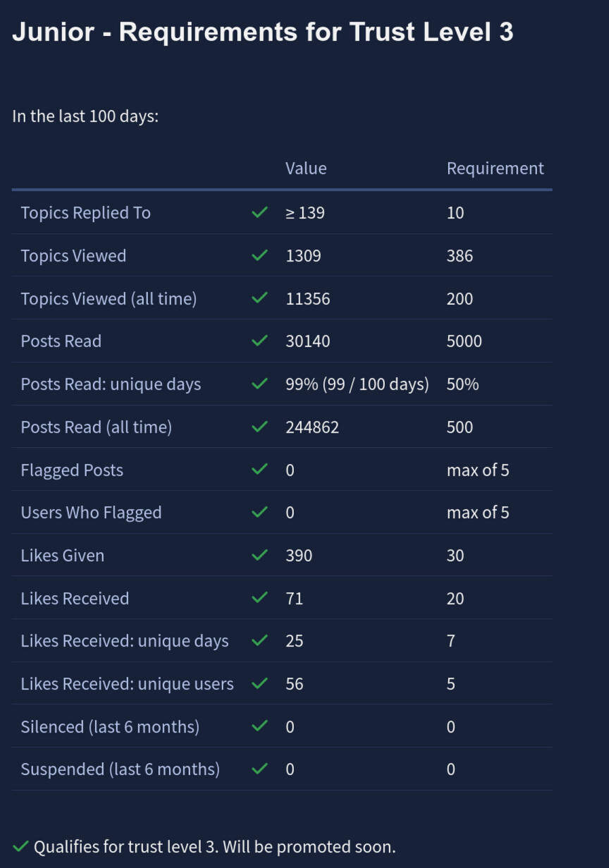Click the checkmark icon for Topics Viewed row
Viewport: 609px width, 868px height.
pyautogui.click(x=260, y=255)
